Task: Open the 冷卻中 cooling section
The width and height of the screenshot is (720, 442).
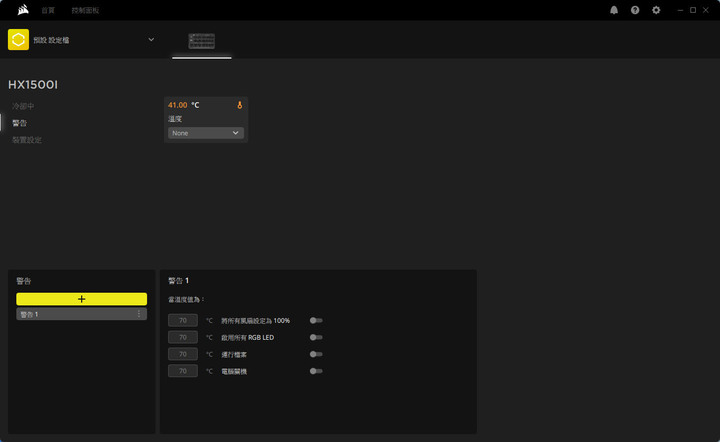Action: (23, 106)
